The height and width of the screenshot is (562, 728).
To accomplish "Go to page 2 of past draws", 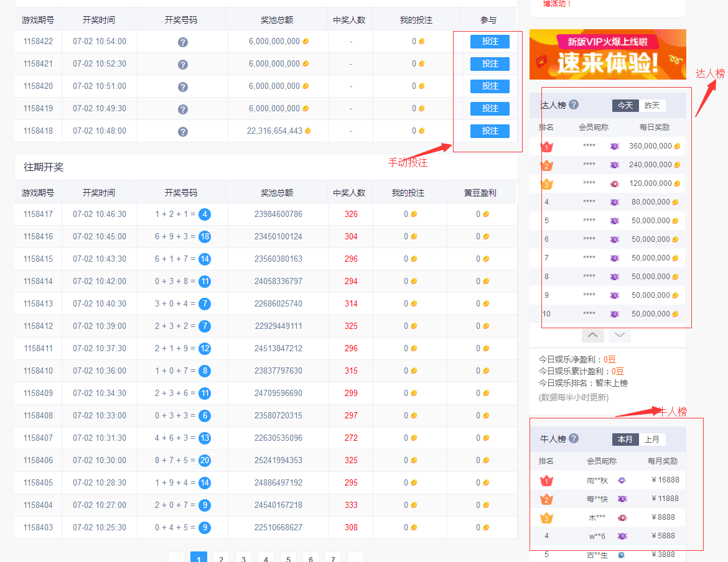I will pos(221,558).
